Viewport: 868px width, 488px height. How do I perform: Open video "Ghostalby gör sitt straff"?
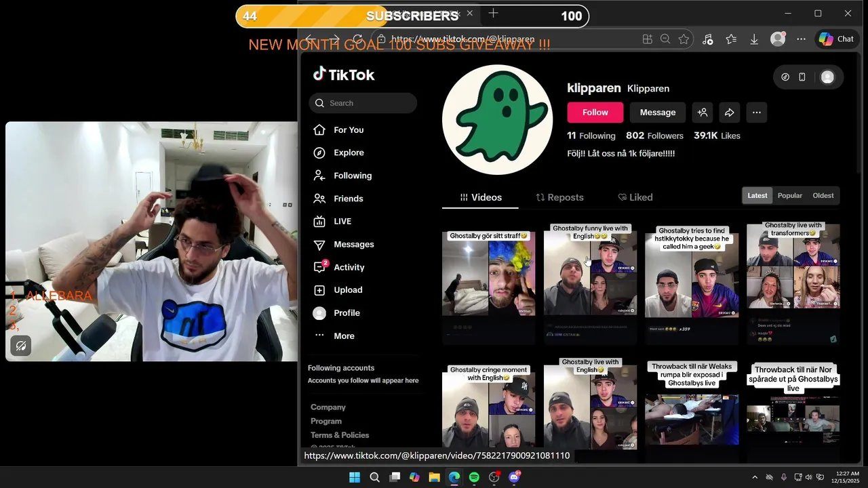tap(489, 285)
